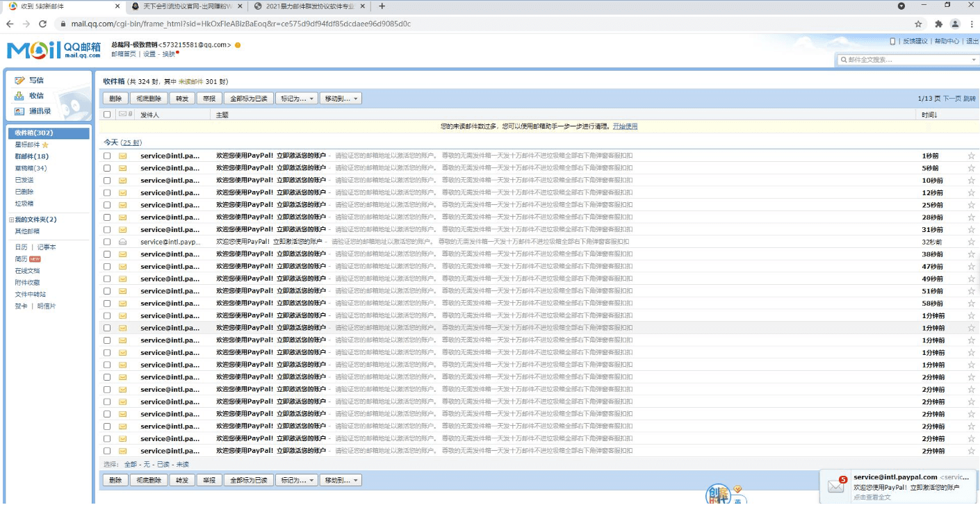
Task: Star the message received 5秒前
Action: click(x=971, y=168)
